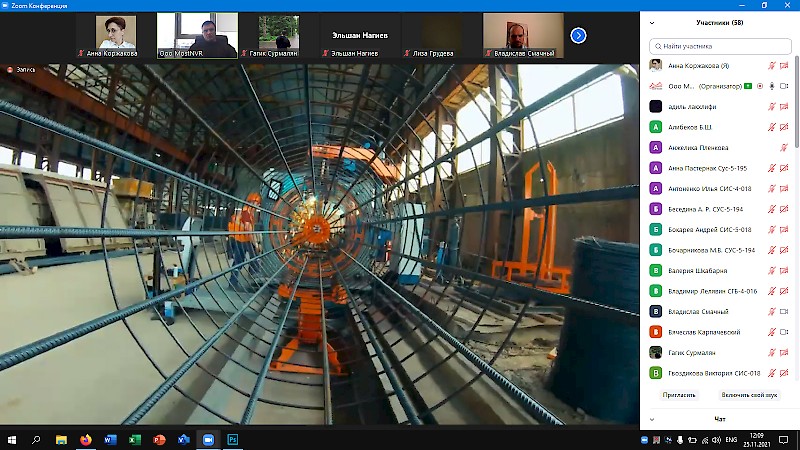Click the Zoom icon in the taskbar
This screenshot has height=450, width=800.
(x=209, y=439)
